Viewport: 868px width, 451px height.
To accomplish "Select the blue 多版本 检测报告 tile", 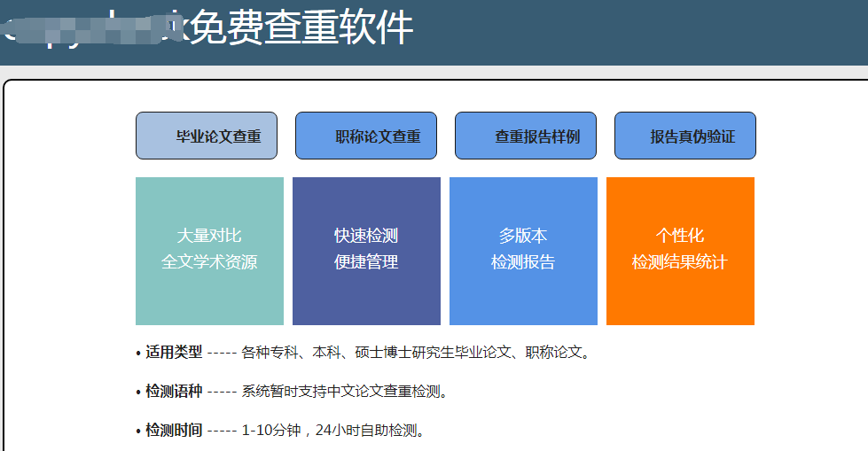I will (x=523, y=252).
